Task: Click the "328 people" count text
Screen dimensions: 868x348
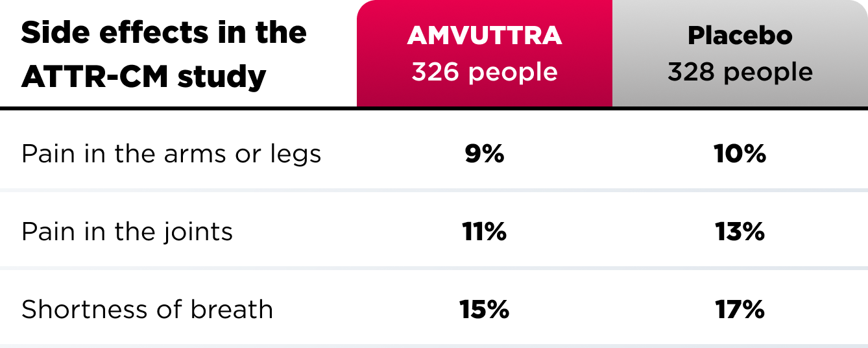Action: pos(740,72)
